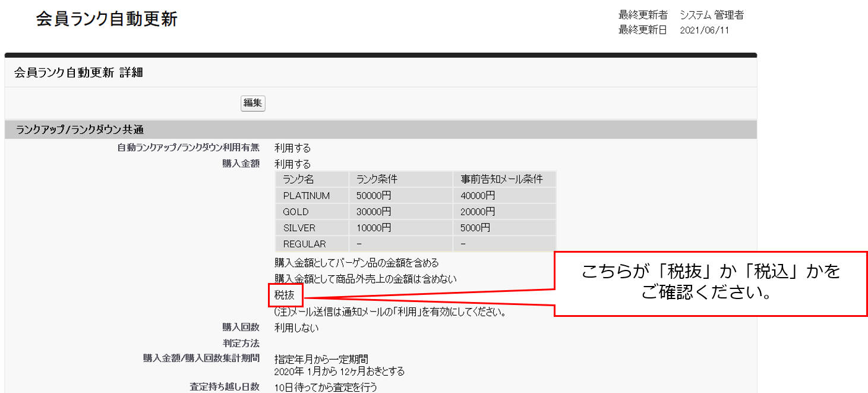Click the 5000円 notice mail condition value
Viewport: 868px width, 393px height.
point(475,228)
